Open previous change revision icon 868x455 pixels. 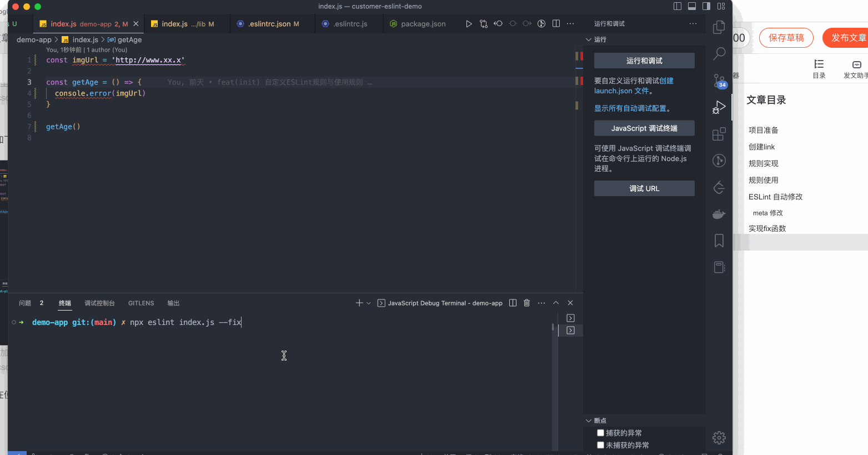click(498, 24)
